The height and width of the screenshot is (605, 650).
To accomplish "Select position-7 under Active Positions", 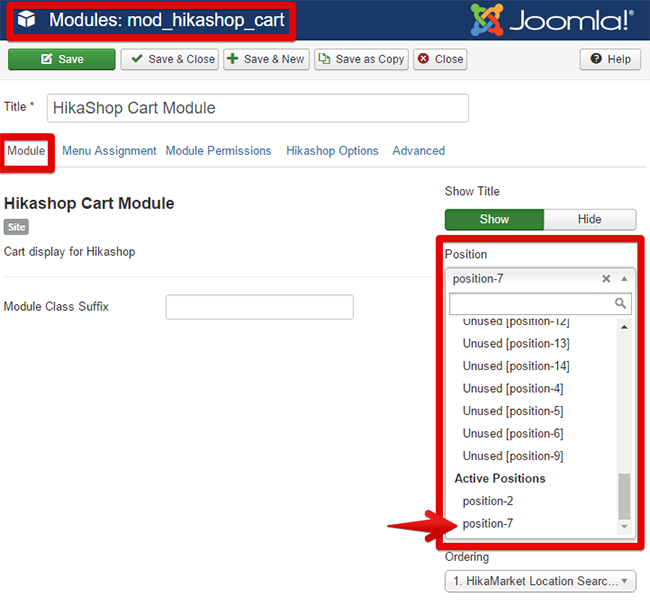I will [488, 523].
